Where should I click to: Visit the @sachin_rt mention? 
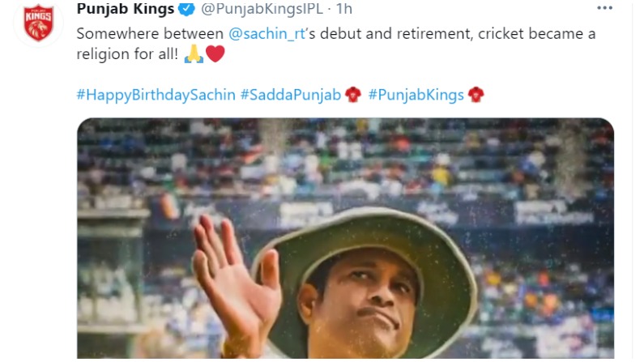(x=267, y=34)
